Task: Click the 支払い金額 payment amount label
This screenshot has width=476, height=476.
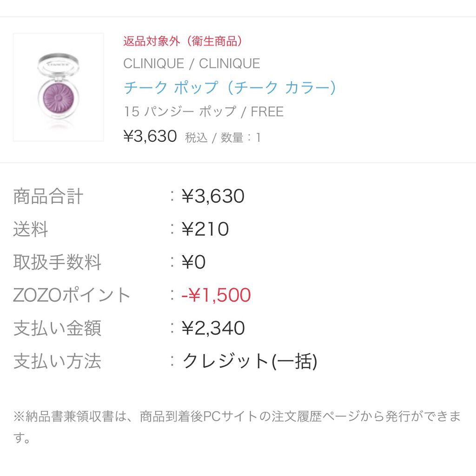Action: (57, 328)
